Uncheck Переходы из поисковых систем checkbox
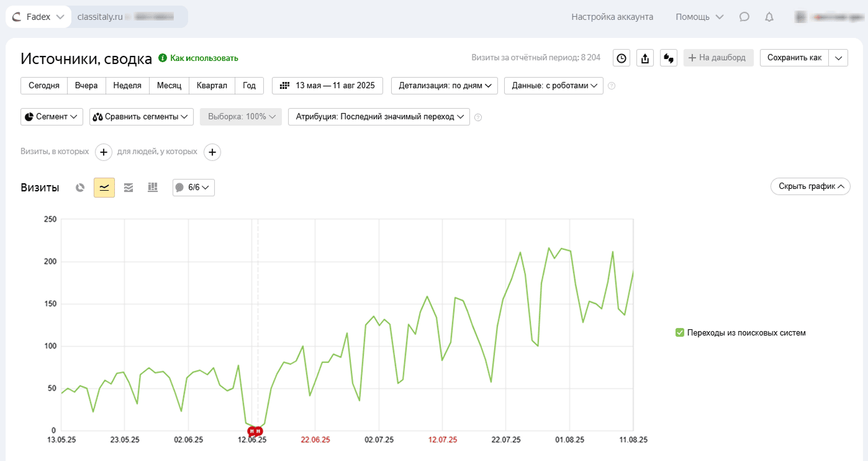868x461 pixels. (680, 332)
